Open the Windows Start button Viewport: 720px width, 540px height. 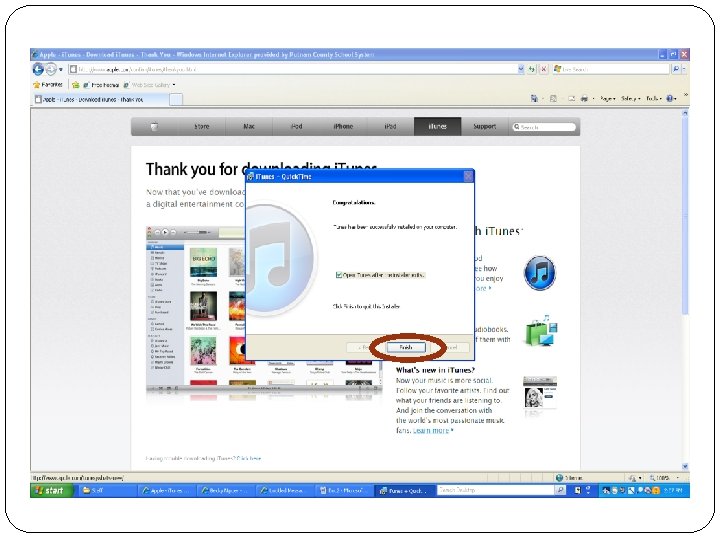(52, 490)
